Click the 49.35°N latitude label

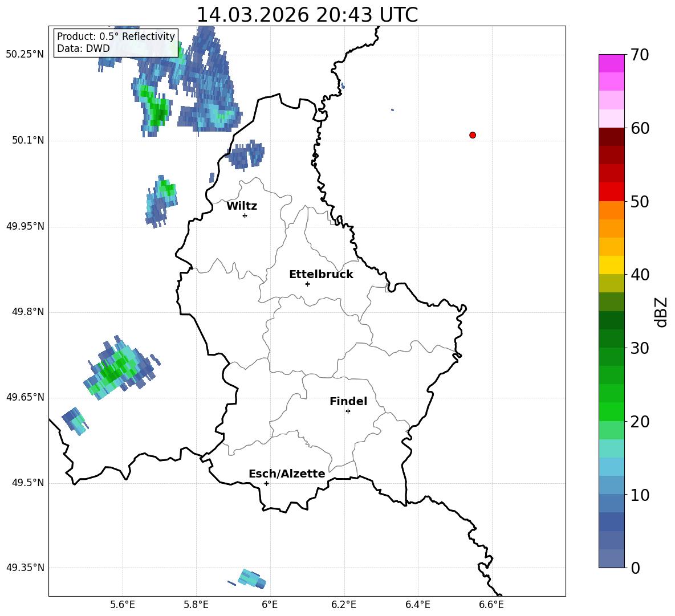click(25, 568)
